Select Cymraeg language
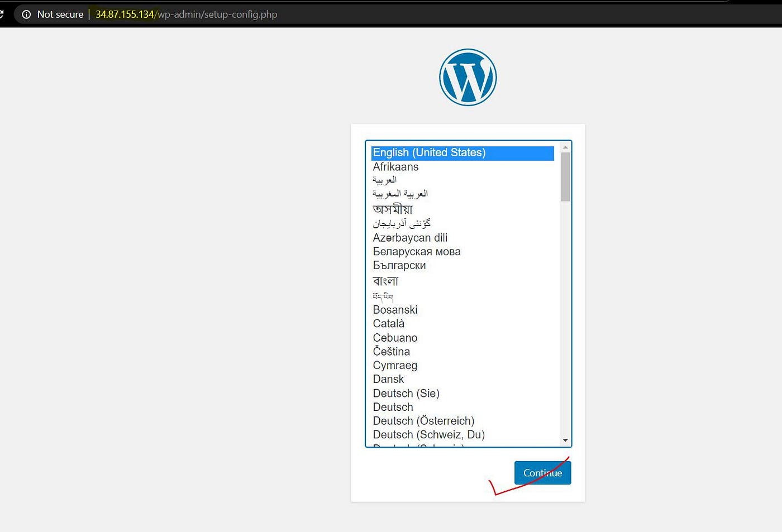782x532 pixels. point(462,366)
